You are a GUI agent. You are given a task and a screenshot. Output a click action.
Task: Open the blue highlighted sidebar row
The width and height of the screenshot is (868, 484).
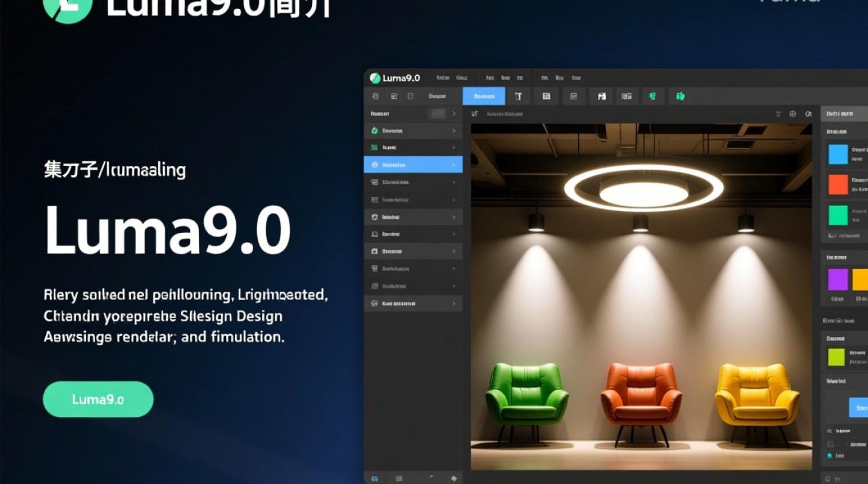click(413, 165)
